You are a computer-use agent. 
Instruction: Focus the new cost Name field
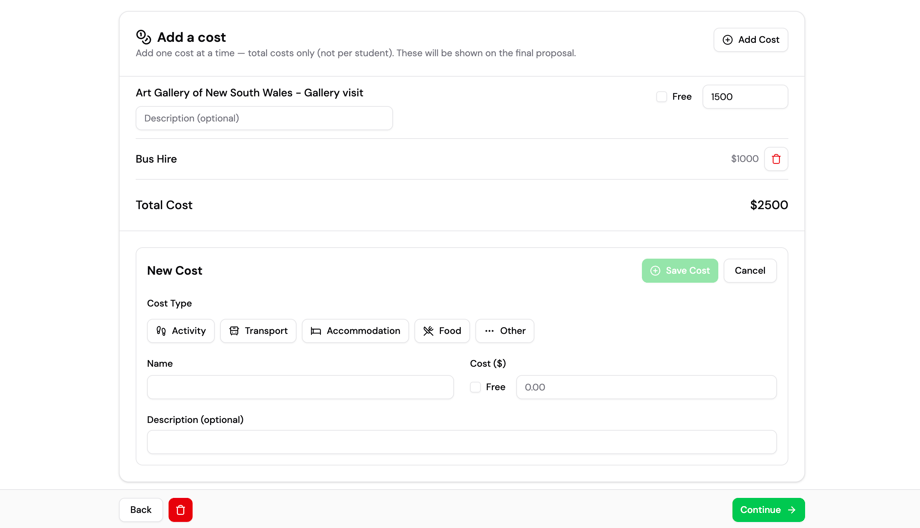[300, 387]
